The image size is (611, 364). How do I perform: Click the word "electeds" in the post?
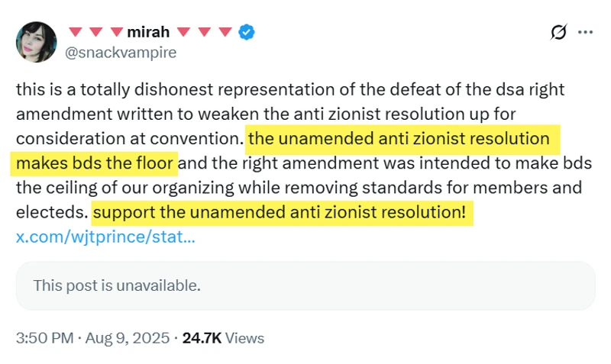point(47,211)
